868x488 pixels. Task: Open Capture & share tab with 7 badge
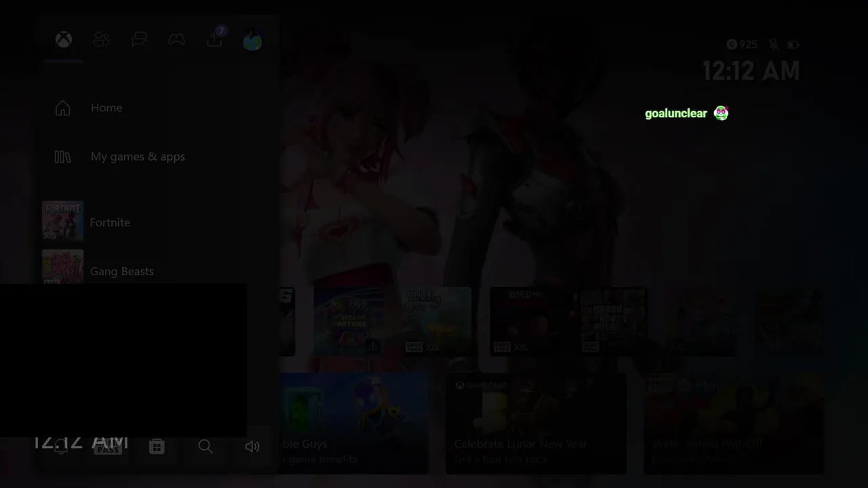point(215,39)
